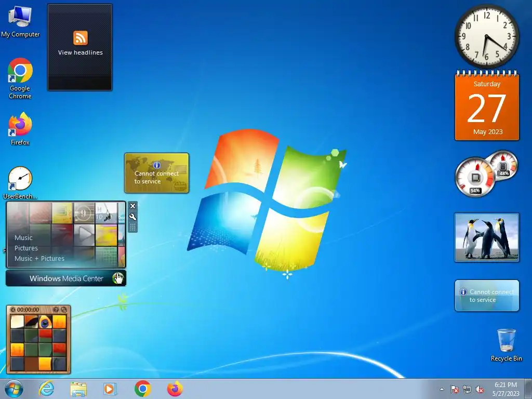Click the green Media Center logo icon
532x399 pixels.
click(118, 278)
